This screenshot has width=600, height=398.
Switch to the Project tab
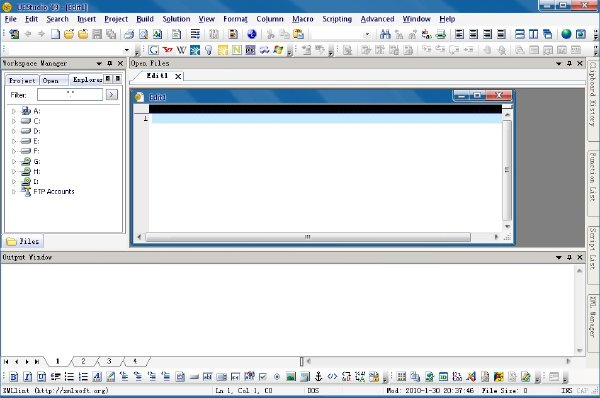click(x=22, y=80)
